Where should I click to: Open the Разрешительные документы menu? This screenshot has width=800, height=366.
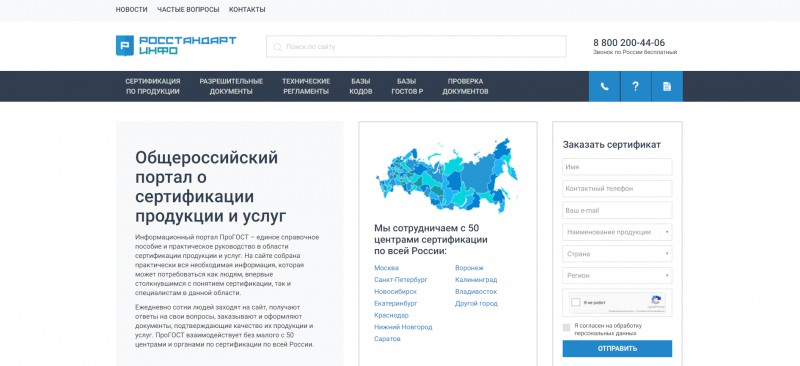pyautogui.click(x=231, y=86)
